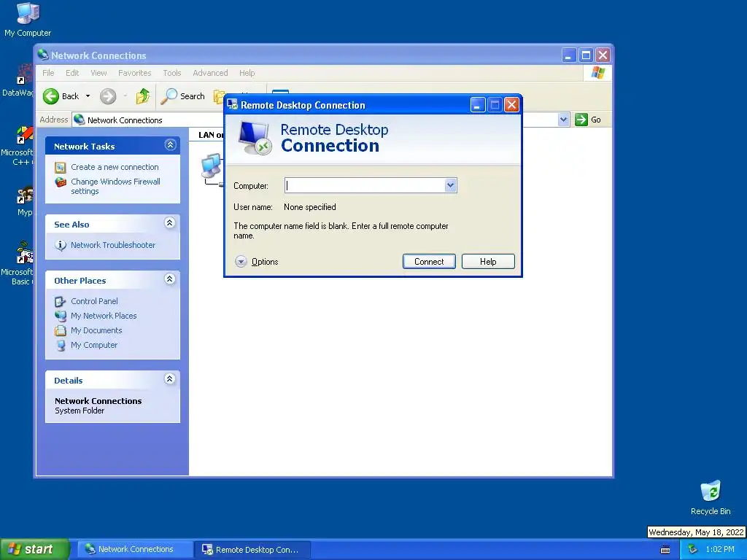Image resolution: width=747 pixels, height=560 pixels.
Task: Open the View menu
Action: point(98,73)
